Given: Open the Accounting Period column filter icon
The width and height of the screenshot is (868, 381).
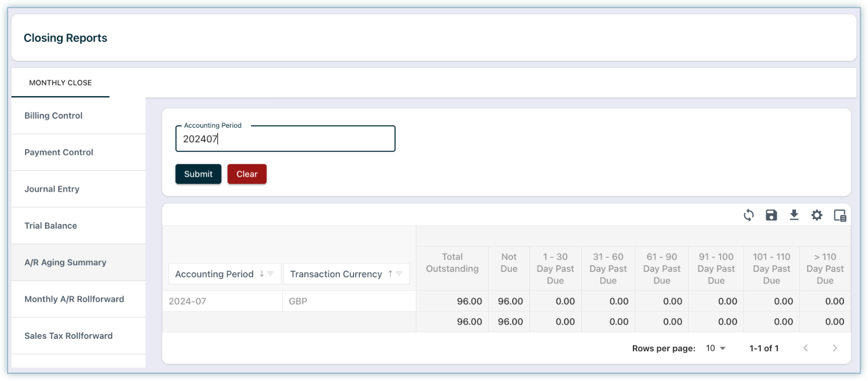Looking at the screenshot, I should [271, 274].
